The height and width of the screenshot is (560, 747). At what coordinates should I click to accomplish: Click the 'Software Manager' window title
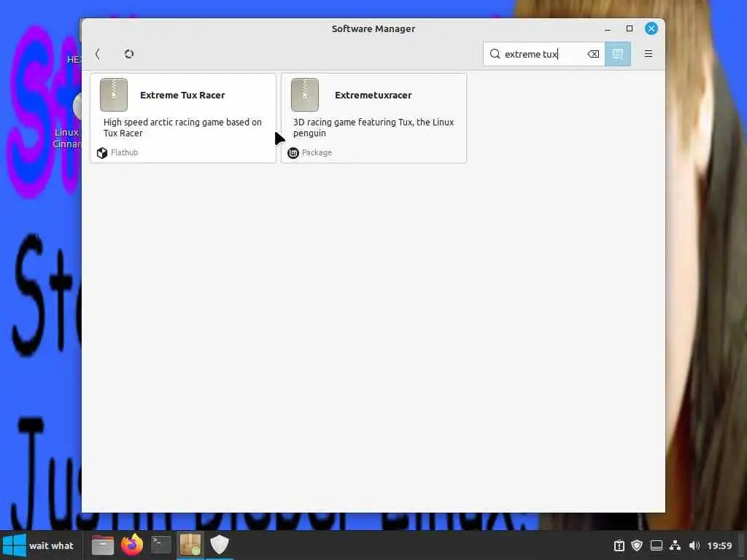pyautogui.click(x=373, y=28)
